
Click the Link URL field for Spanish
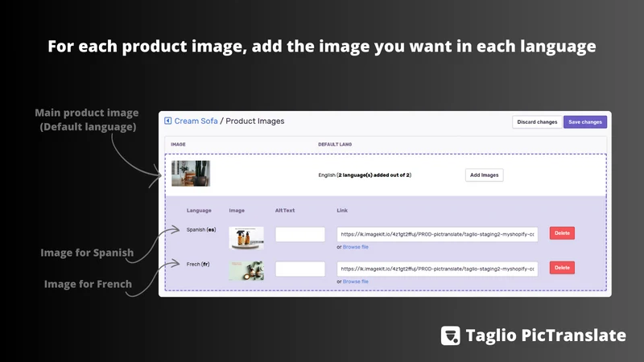coord(437,234)
